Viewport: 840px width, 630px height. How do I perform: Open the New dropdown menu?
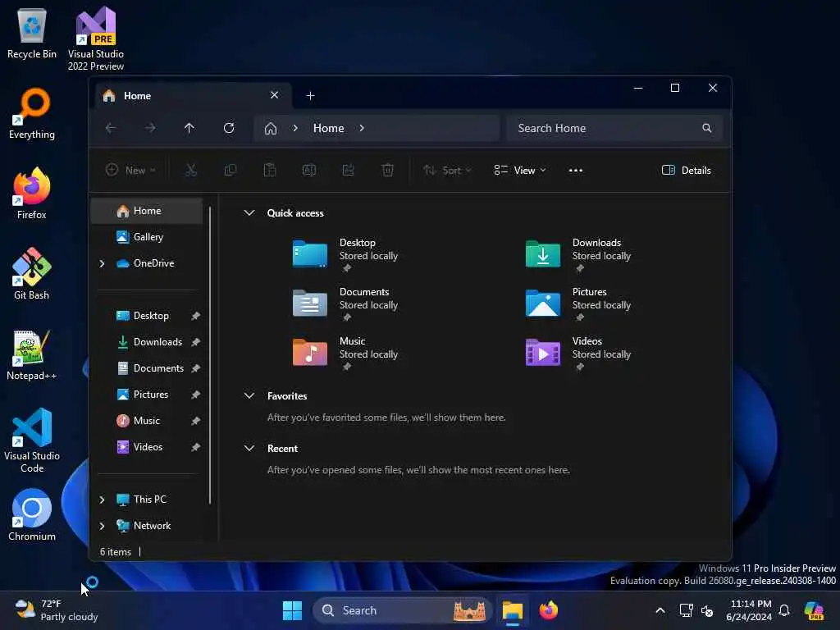(x=130, y=171)
